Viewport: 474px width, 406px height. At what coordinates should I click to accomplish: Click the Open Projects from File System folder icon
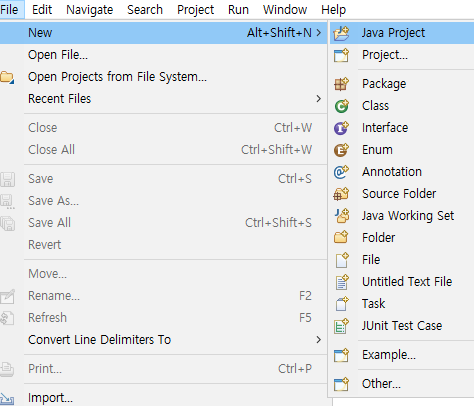click(x=7, y=77)
